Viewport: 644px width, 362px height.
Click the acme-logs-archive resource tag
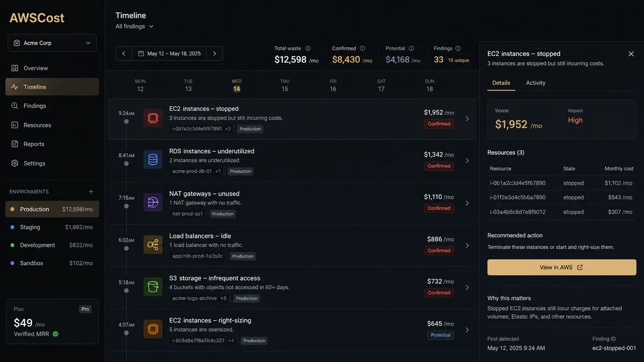[x=194, y=298]
